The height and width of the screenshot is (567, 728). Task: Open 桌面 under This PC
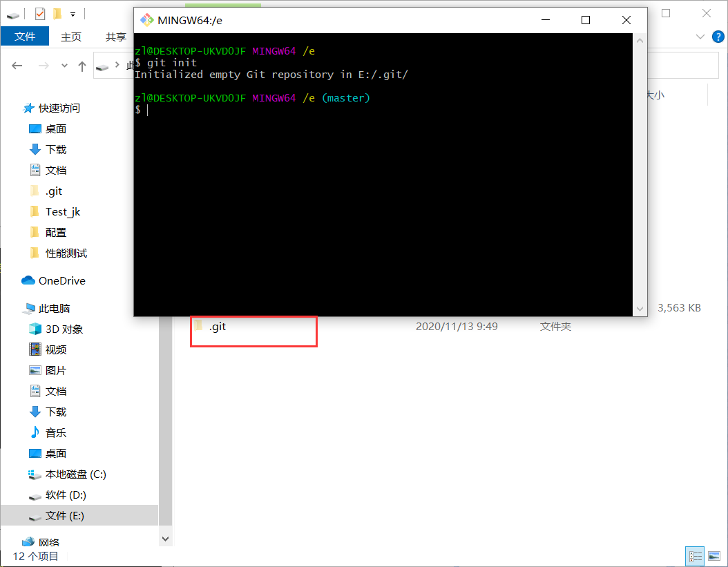click(x=56, y=453)
